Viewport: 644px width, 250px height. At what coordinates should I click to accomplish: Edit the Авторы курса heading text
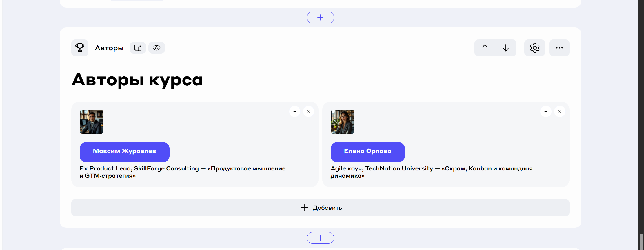[x=137, y=80]
